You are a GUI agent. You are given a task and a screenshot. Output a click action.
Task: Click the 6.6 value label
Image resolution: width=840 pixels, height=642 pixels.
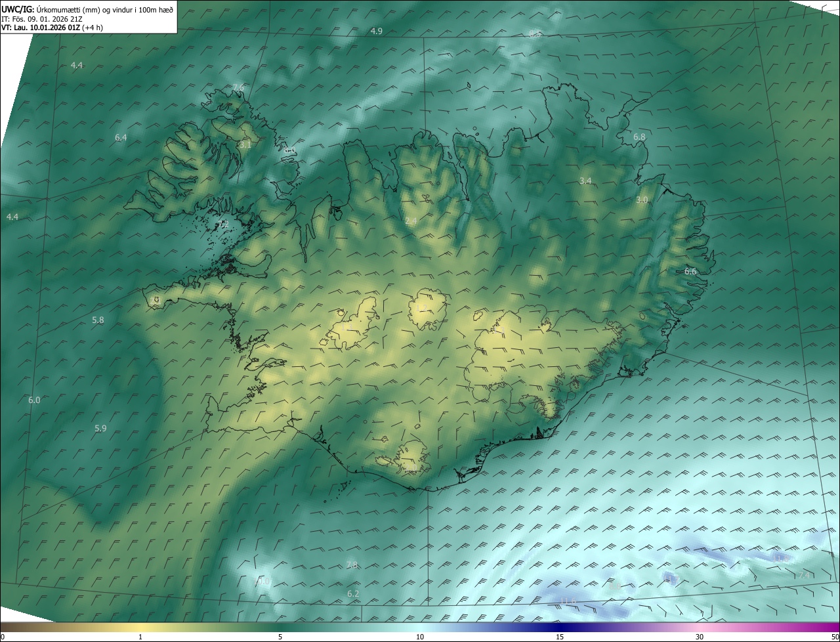(690, 271)
